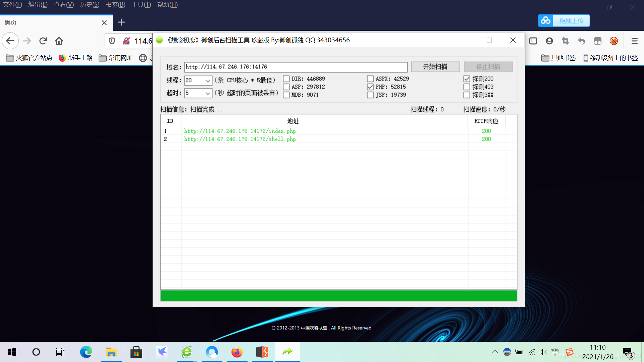The height and width of the screenshot is (362, 644).
Task: Click the Cortana search circle icon
Action: click(x=36, y=352)
